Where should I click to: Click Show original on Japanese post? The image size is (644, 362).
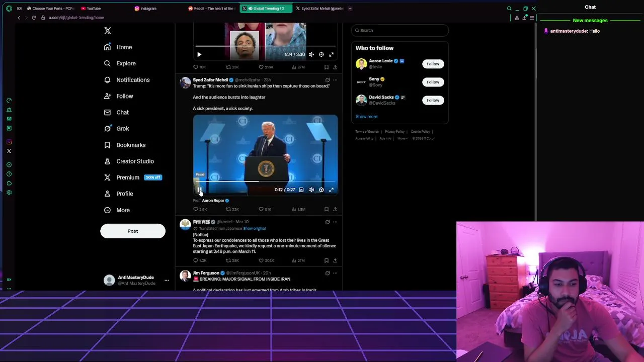click(255, 228)
